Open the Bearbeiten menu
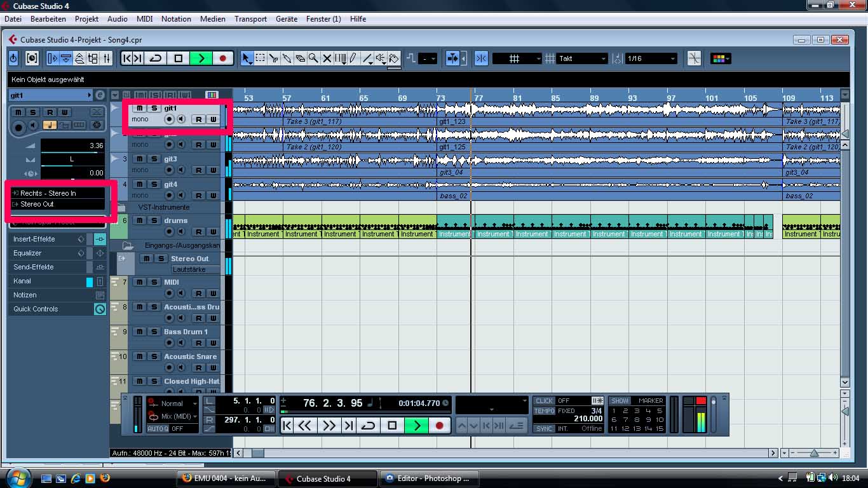Screen dimensions: 868x488 pyautogui.click(x=48, y=19)
